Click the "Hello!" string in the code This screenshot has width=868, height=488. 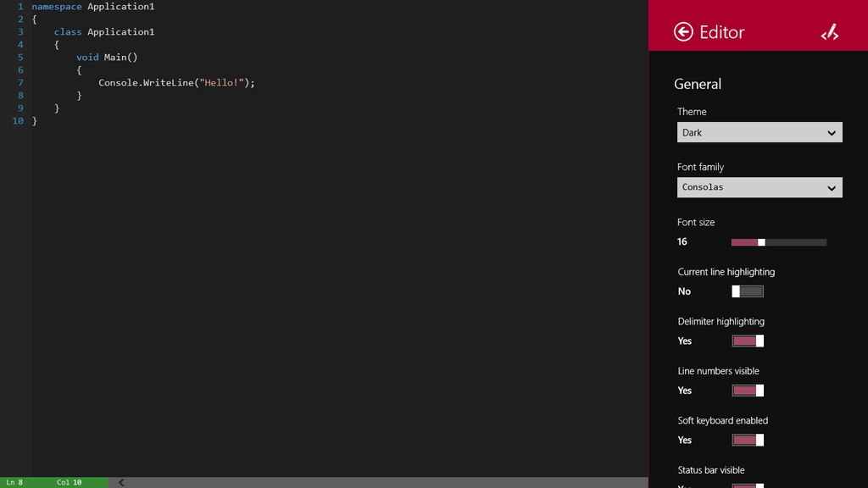tap(221, 83)
